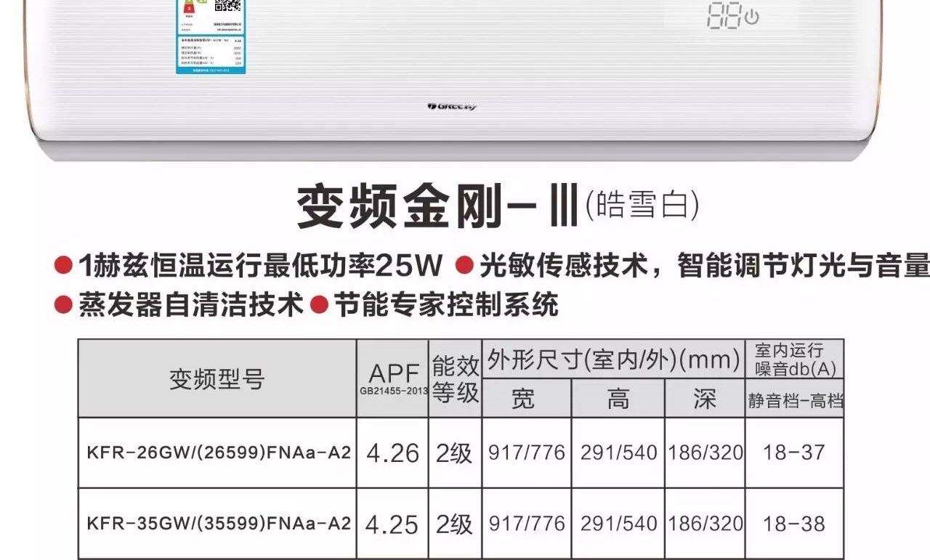Screen dimensions: 930x560
Task: Click the 4.26 APF value cell
Action: coord(393,453)
